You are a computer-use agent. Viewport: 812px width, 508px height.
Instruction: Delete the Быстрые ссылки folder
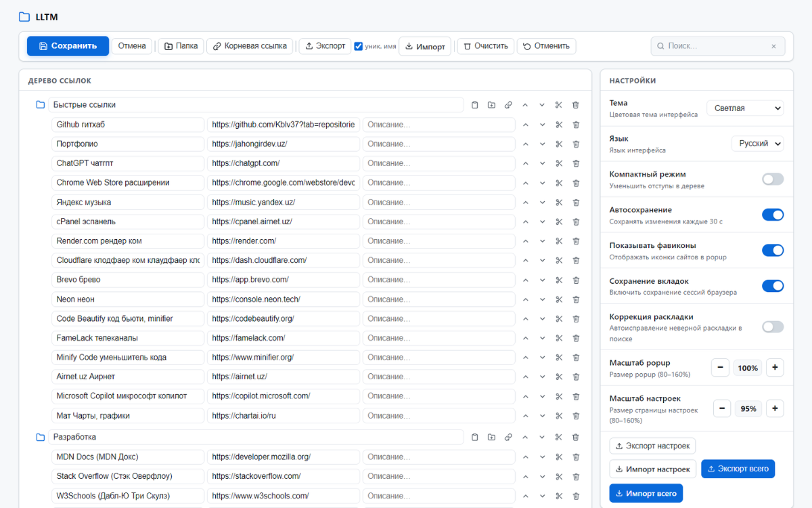click(x=576, y=105)
